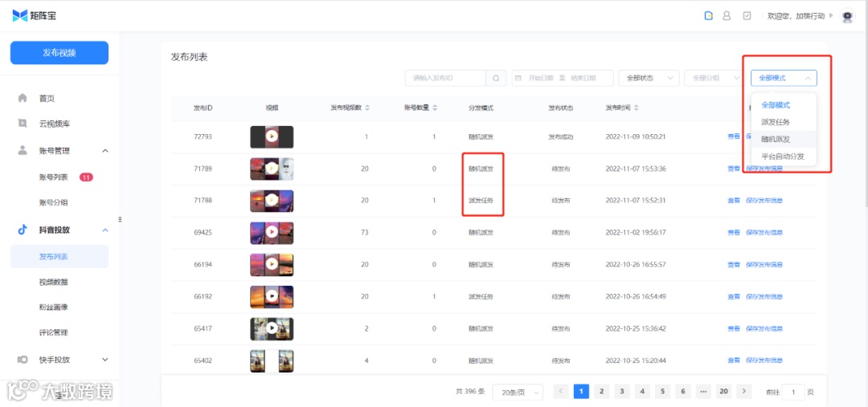Play the video thumbnail in row 72793
The width and height of the screenshot is (868, 407).
(x=272, y=136)
